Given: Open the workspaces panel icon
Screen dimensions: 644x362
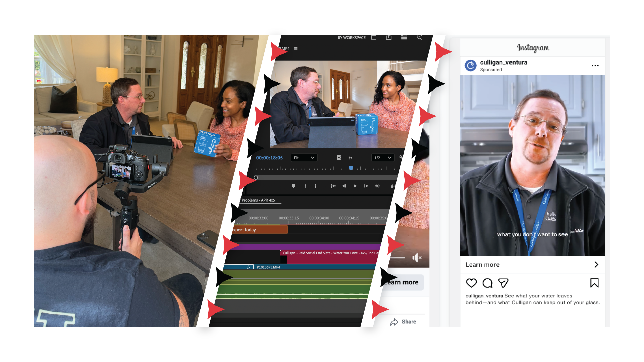Looking at the screenshot, I should click(373, 38).
